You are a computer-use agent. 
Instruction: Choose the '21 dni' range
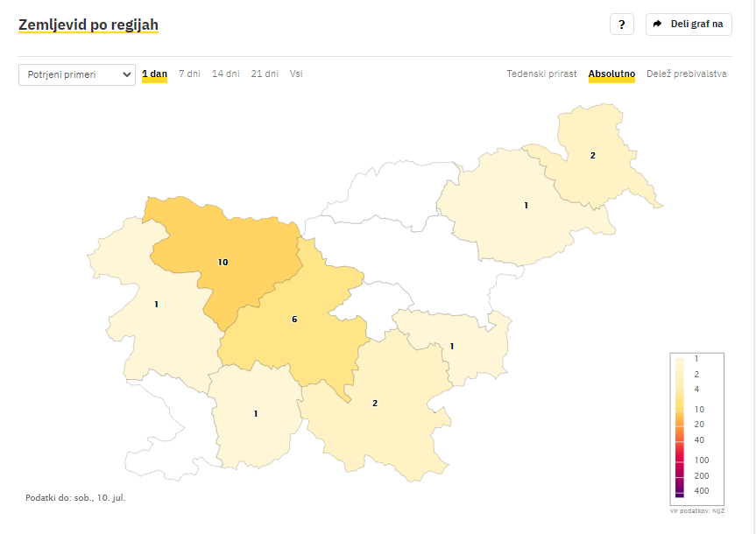coord(265,74)
